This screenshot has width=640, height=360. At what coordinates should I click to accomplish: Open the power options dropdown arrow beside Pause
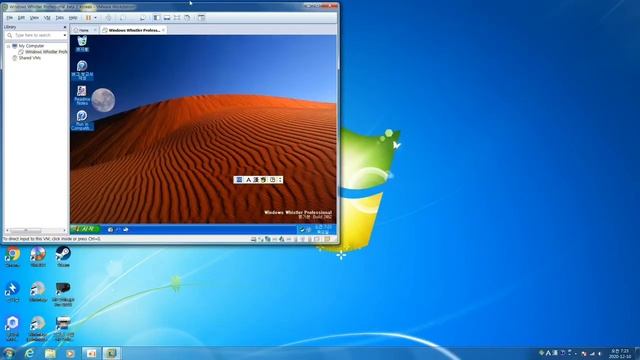click(x=96, y=18)
